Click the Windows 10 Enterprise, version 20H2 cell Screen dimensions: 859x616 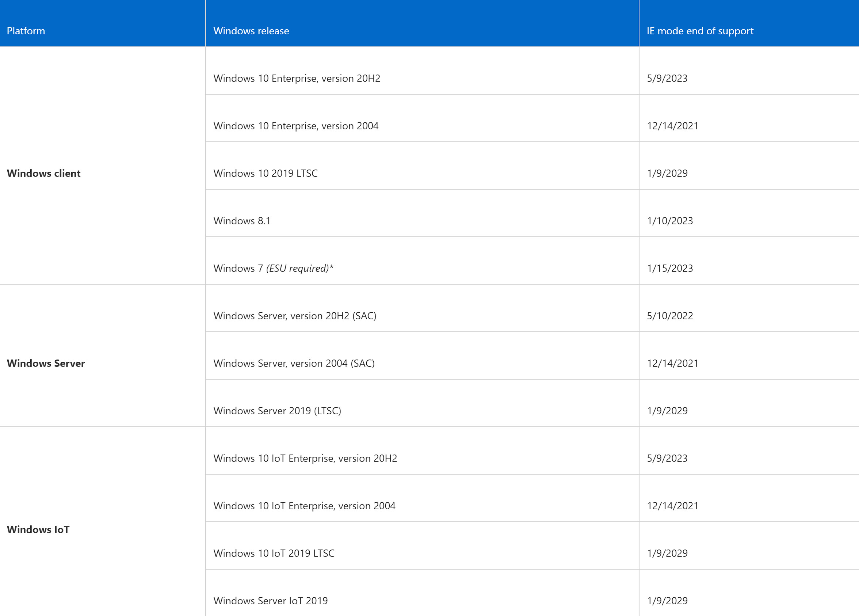coord(297,79)
